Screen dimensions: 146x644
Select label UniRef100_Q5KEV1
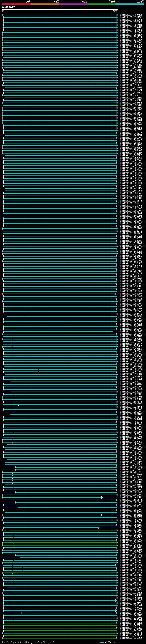[131, 439]
